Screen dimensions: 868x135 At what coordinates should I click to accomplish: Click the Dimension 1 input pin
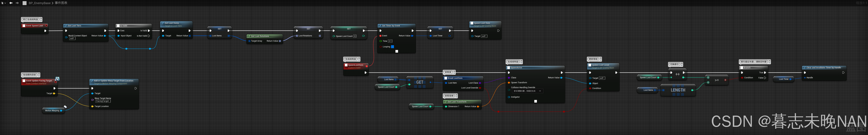[446, 107]
